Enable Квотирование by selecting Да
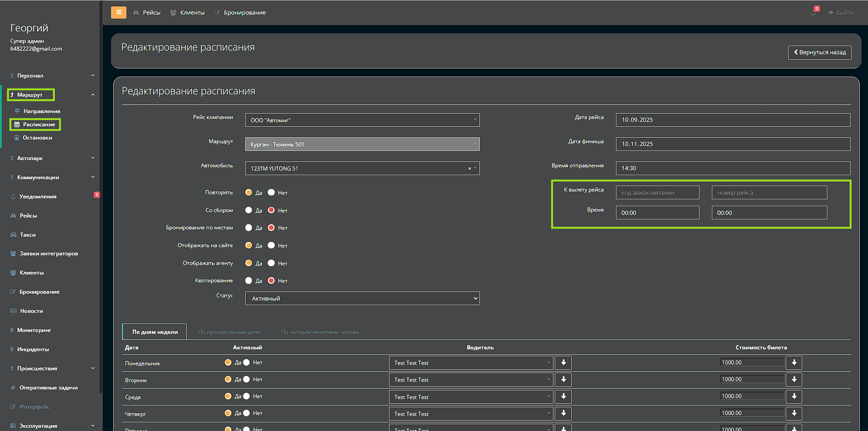Image resolution: width=868 pixels, height=431 pixels. [248, 280]
